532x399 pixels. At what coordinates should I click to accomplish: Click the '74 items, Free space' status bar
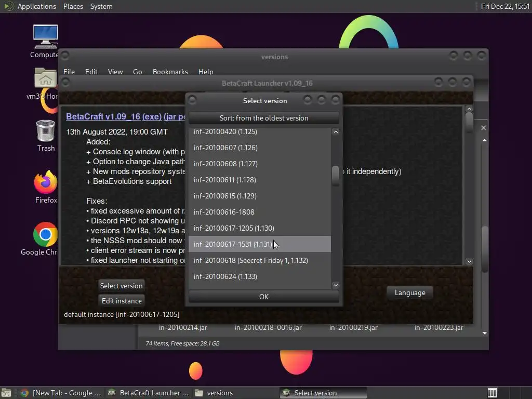(x=182, y=343)
